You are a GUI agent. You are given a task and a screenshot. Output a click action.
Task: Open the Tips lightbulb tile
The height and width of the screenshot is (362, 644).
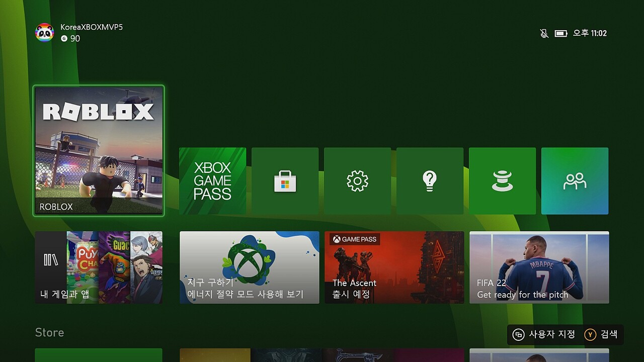[430, 181]
